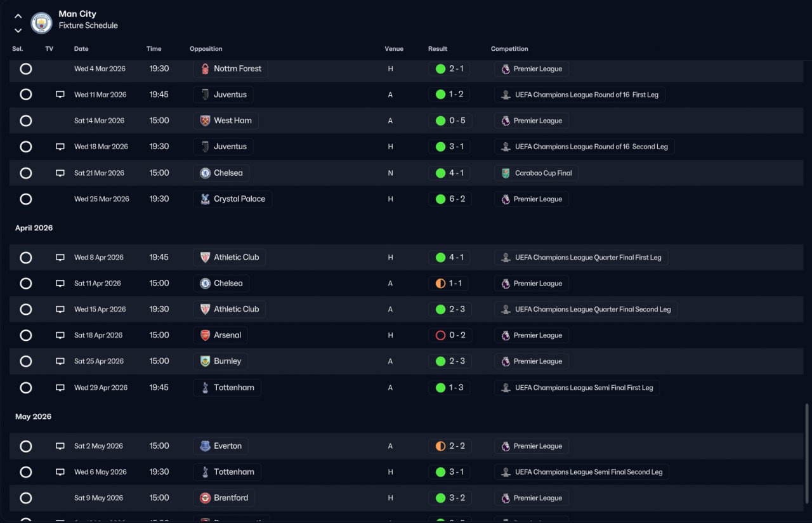This screenshot has width=812, height=523.
Task: Click the Champions League icon on Tottenham First Leg
Action: point(506,388)
